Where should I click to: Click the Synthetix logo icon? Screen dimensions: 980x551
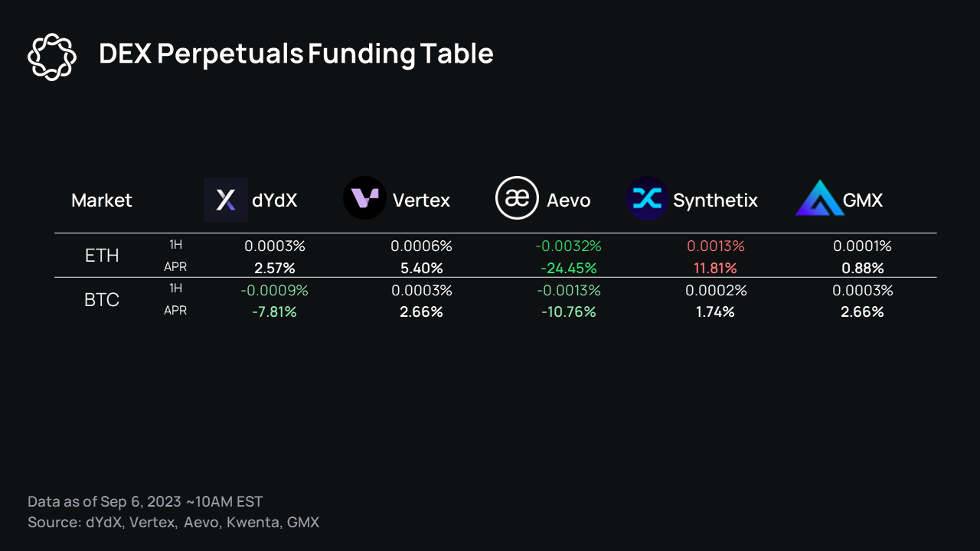[x=647, y=199]
